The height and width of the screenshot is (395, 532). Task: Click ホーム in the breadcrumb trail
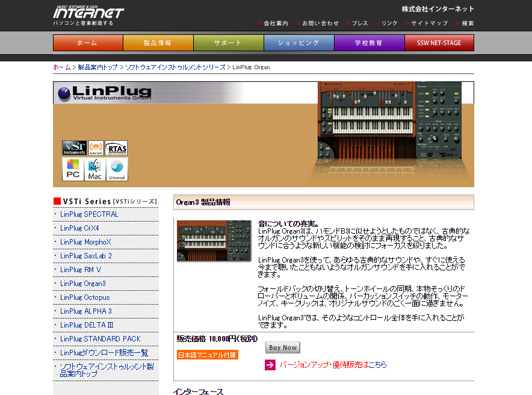pos(62,67)
